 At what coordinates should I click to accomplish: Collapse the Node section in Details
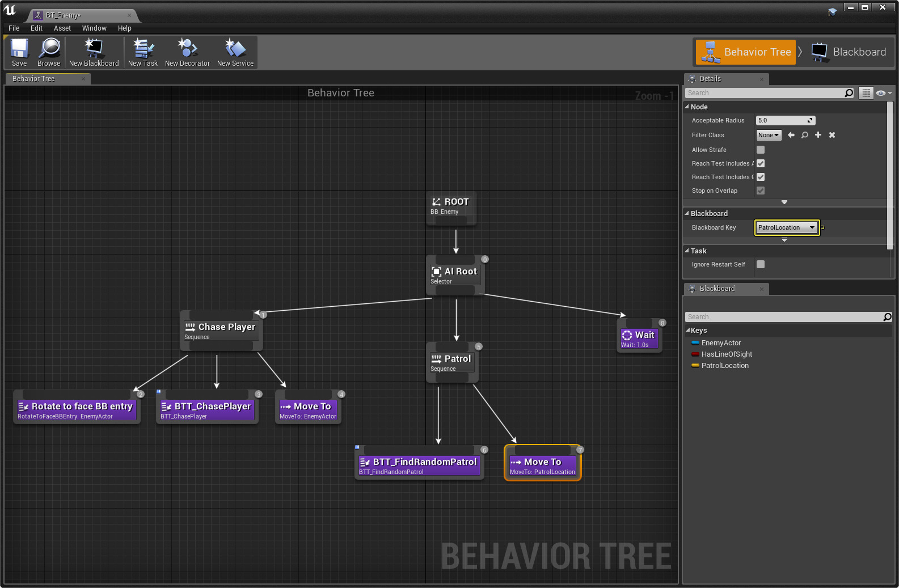pyautogui.click(x=687, y=107)
